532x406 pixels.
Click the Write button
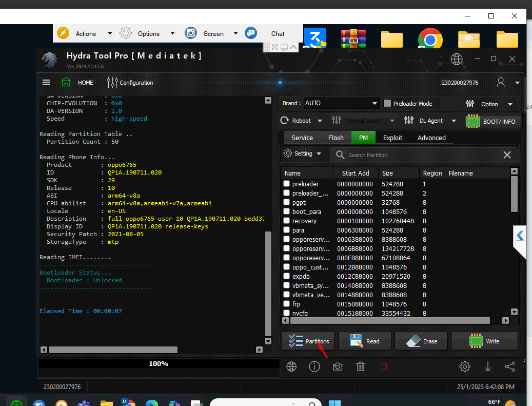(x=484, y=341)
